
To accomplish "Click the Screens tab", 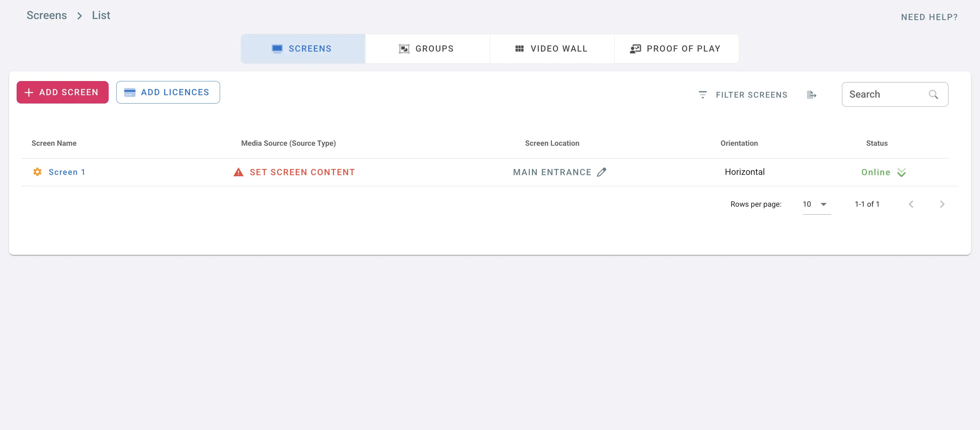I will point(303,49).
